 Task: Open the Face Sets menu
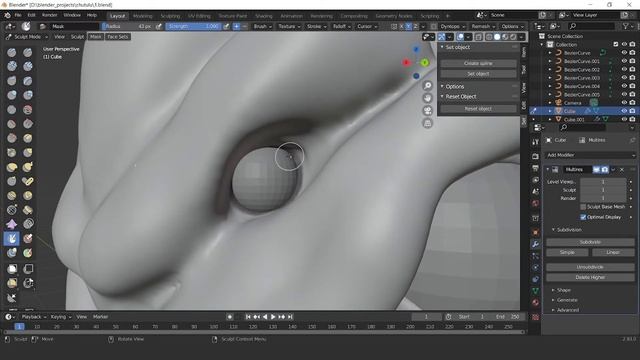point(118,37)
